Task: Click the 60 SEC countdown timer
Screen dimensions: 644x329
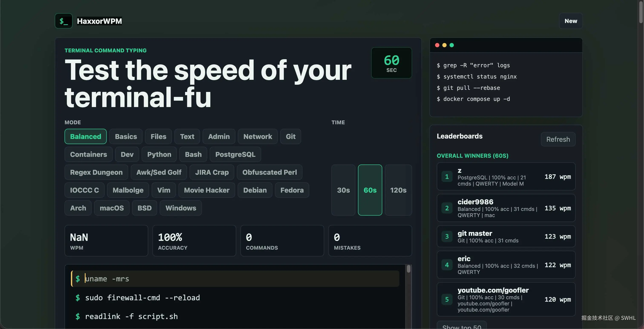Action: tap(391, 63)
